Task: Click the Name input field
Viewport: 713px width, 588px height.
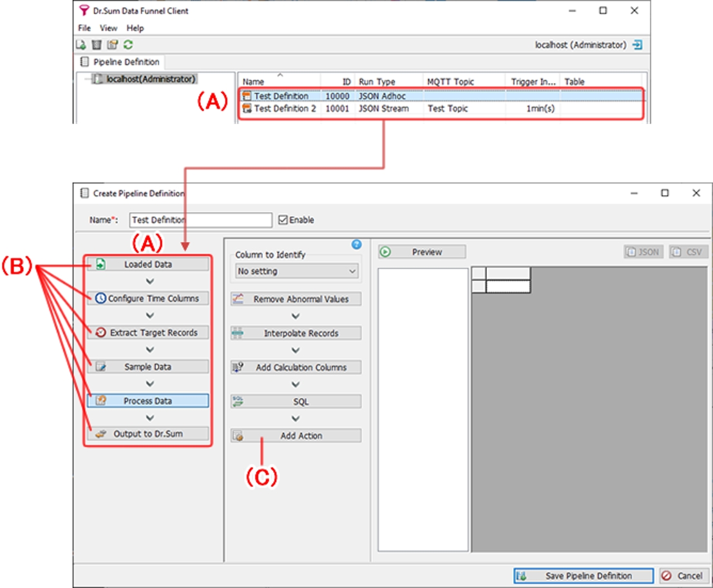Action: 200,220
